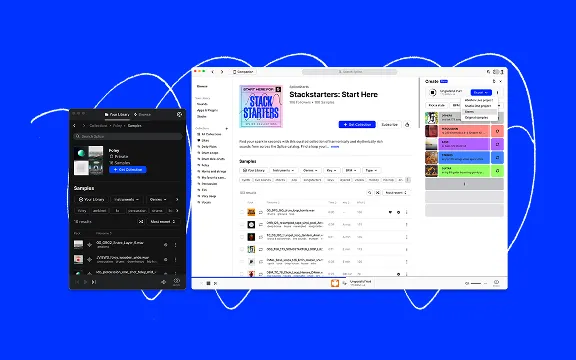576x360 pixels.
Task: Toggle the percussion tag in dark window
Action: pos(137,211)
